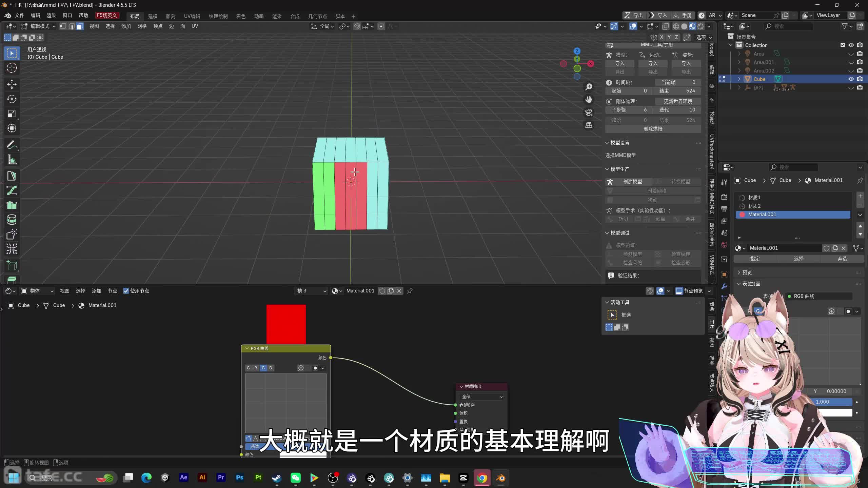This screenshot has width=868, height=488.
Task: Toggle viewport overlays
Action: coord(633,26)
